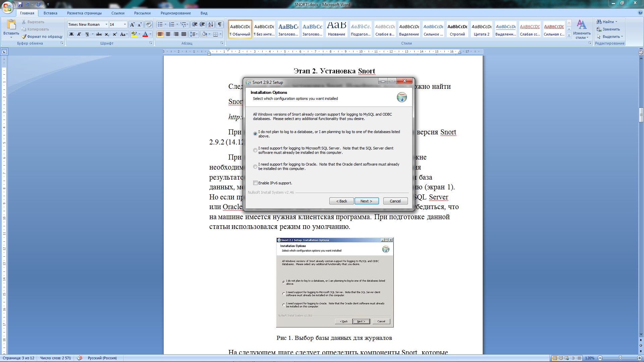Screen dimensions: 644x362
Task: Open borders dropdown arrow
Action: point(220,34)
